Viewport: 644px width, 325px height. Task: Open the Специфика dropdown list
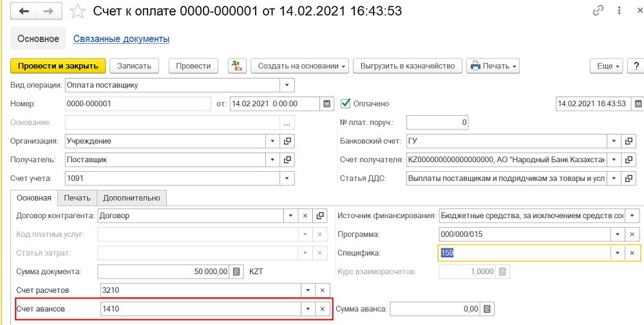click(618, 253)
